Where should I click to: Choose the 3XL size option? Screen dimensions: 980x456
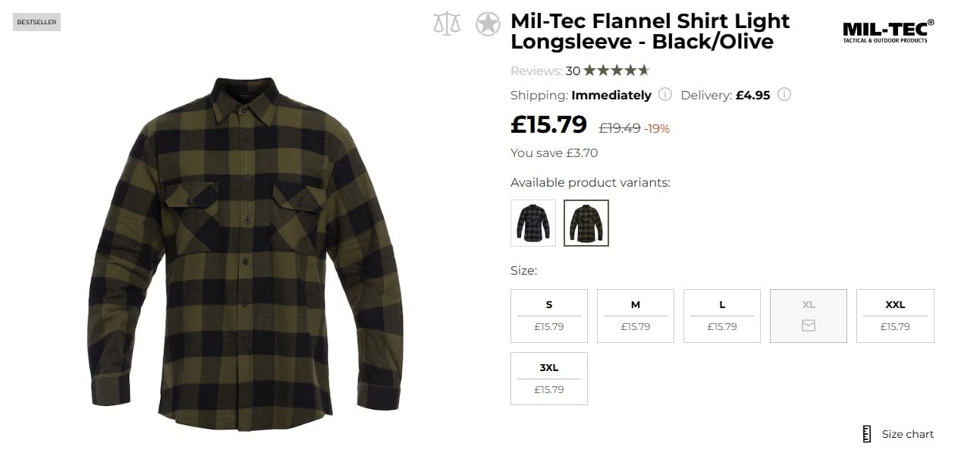tap(548, 378)
